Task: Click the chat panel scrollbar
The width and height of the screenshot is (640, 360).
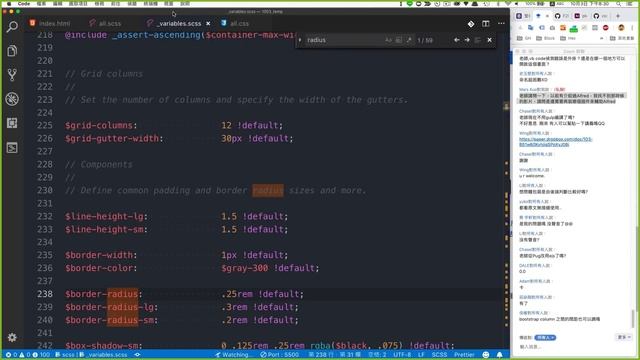Action: [633, 318]
